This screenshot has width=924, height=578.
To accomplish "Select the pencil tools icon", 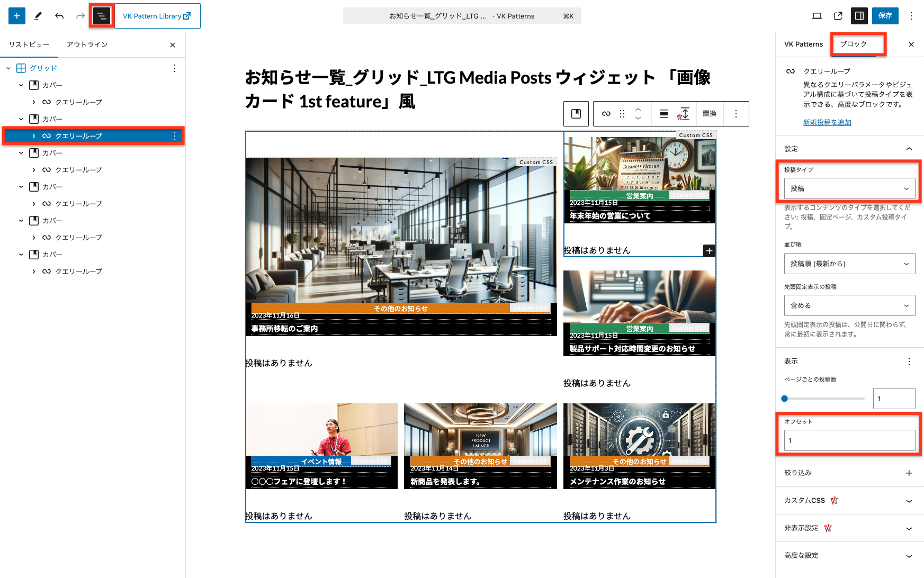I will point(38,16).
